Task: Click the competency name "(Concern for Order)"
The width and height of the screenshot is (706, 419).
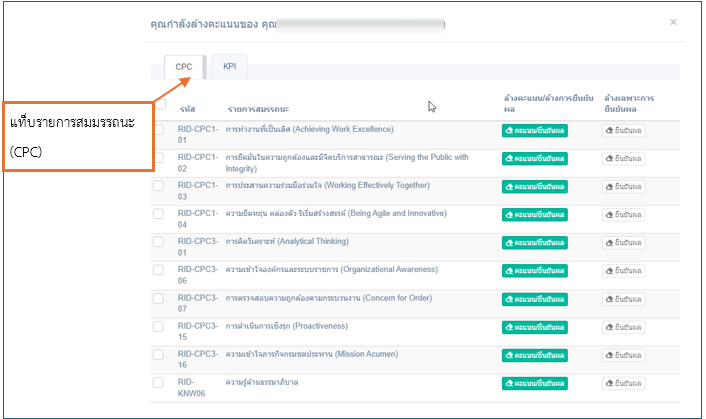Action: coord(398,298)
